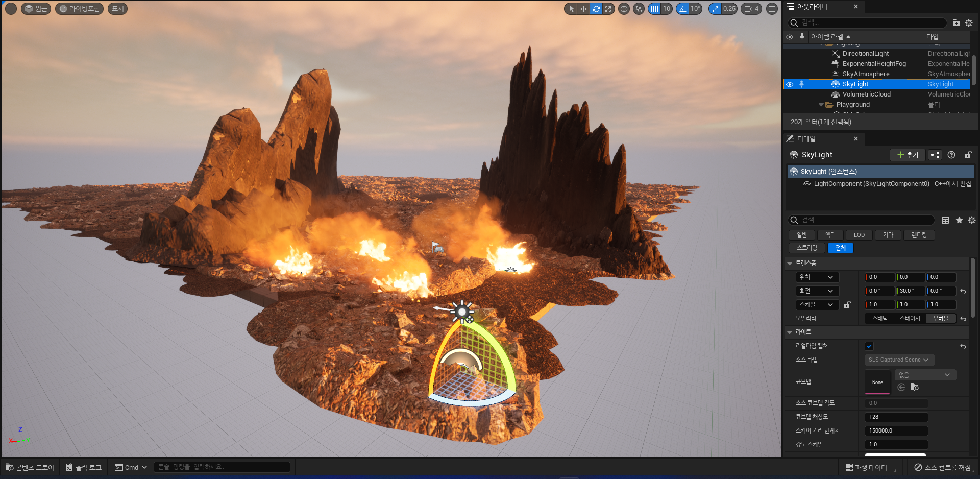Toggle the scale ratio lock icon
Viewport: 980px width, 479px height.
click(847, 305)
